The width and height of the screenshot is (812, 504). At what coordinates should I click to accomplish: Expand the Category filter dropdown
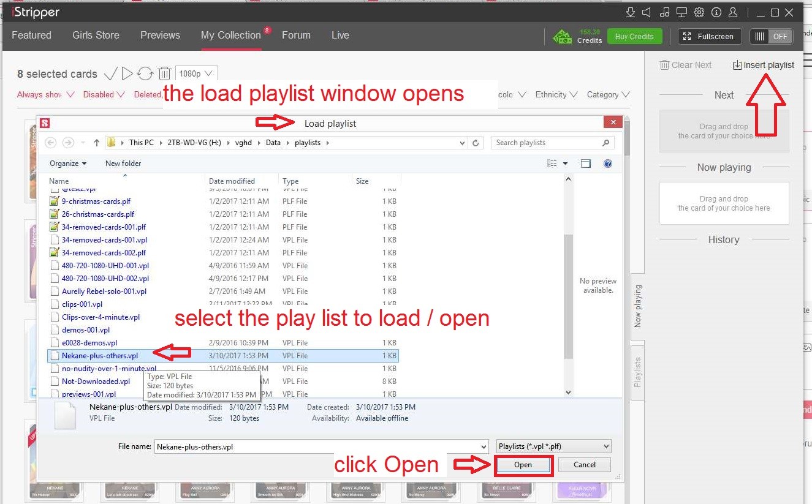pyautogui.click(x=608, y=94)
